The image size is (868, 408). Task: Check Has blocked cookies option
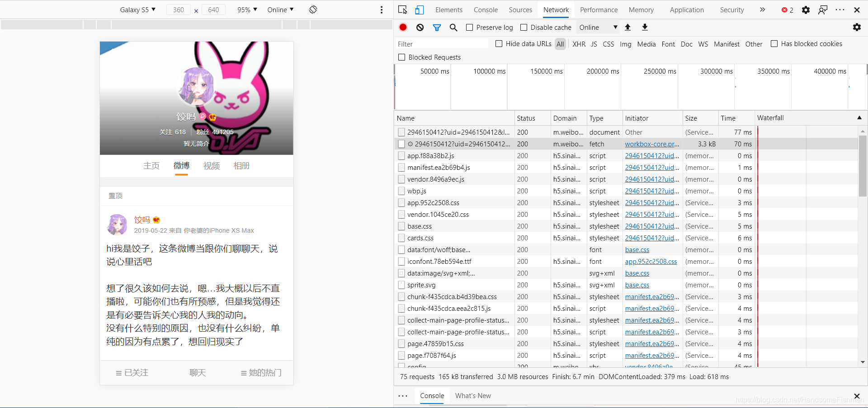point(774,44)
